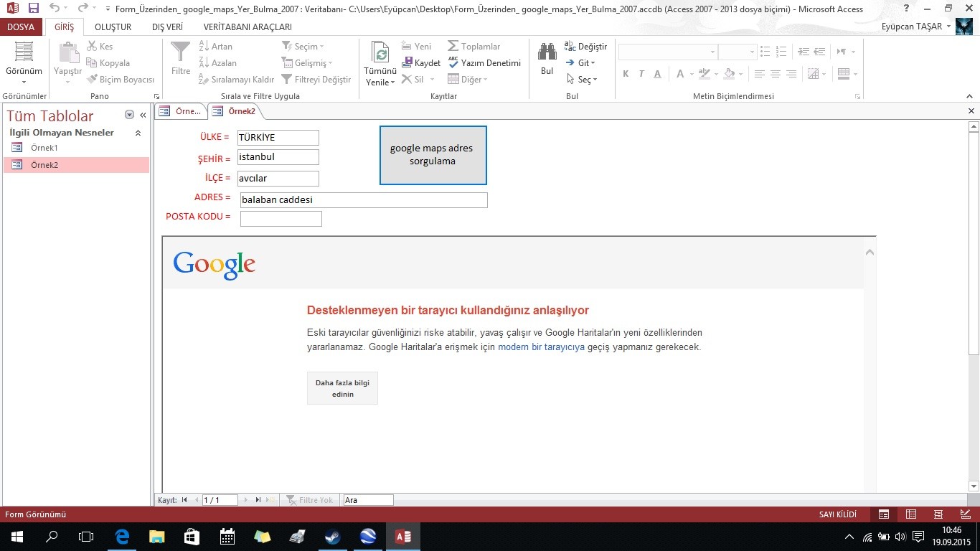Toggle numbered list formatting

[781, 52]
